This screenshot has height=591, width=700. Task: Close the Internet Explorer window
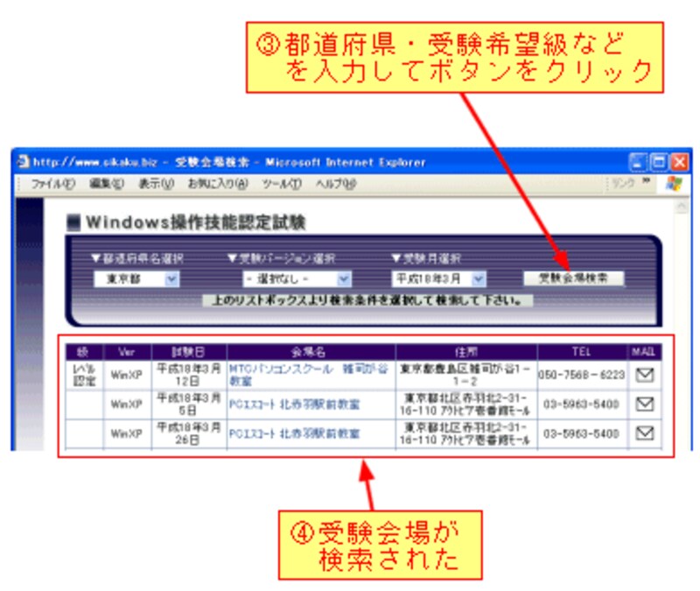pos(680,162)
